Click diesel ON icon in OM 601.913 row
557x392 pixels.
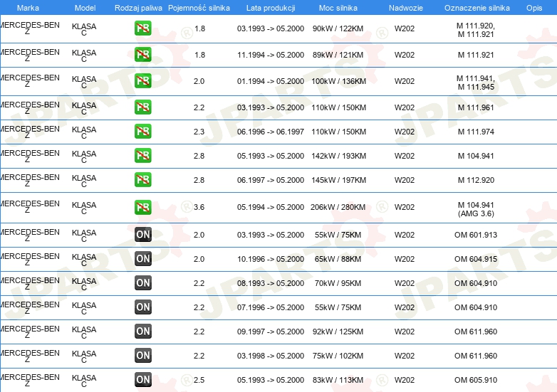coord(142,235)
